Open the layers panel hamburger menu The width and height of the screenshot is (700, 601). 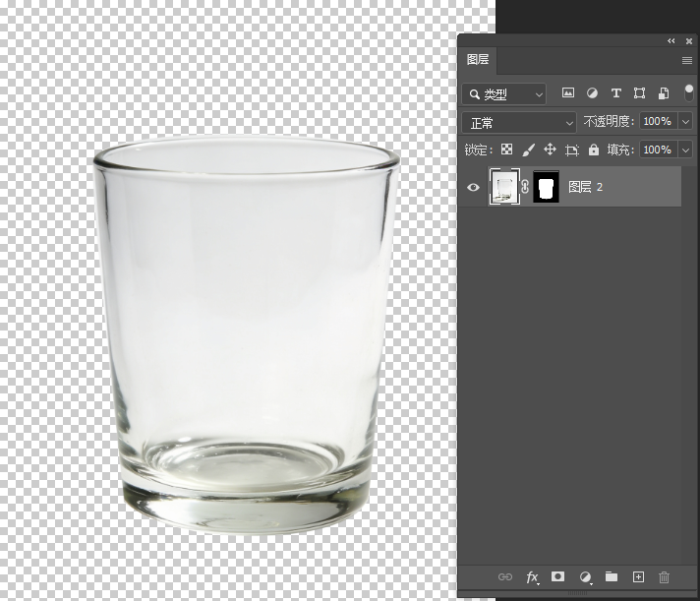(687, 60)
